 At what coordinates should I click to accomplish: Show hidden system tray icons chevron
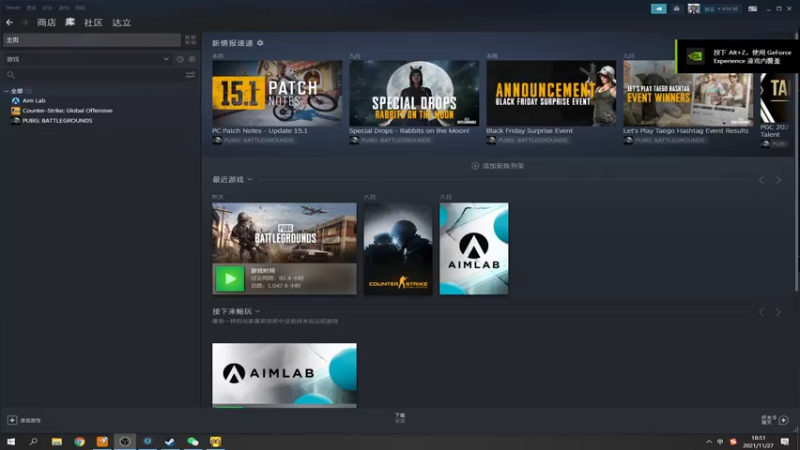tap(709, 442)
